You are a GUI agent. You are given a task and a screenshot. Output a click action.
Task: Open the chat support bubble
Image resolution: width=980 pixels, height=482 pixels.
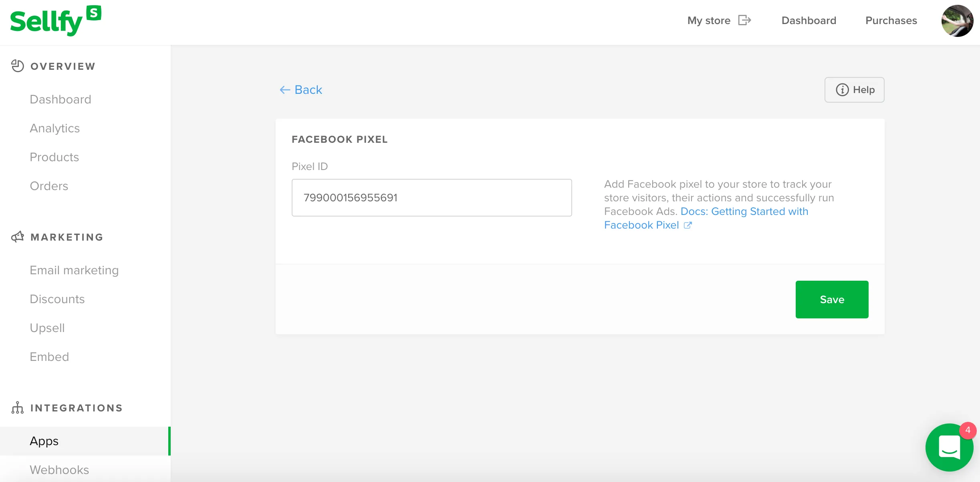(x=949, y=448)
